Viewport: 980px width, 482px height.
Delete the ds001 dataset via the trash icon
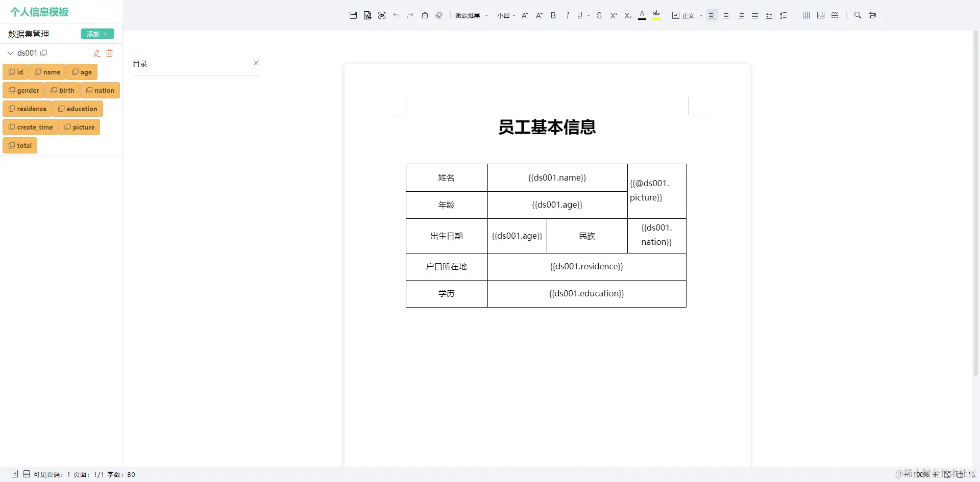[x=109, y=53]
